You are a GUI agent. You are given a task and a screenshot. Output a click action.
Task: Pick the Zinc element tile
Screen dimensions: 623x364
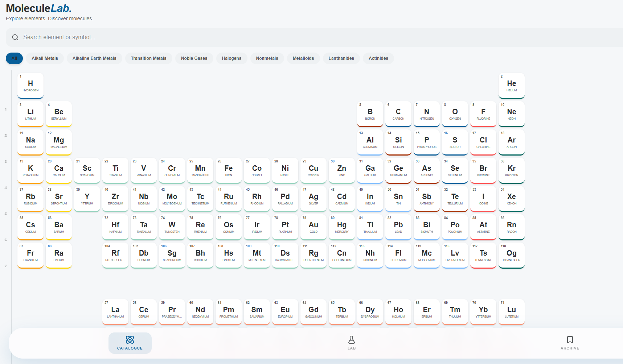tap(342, 170)
